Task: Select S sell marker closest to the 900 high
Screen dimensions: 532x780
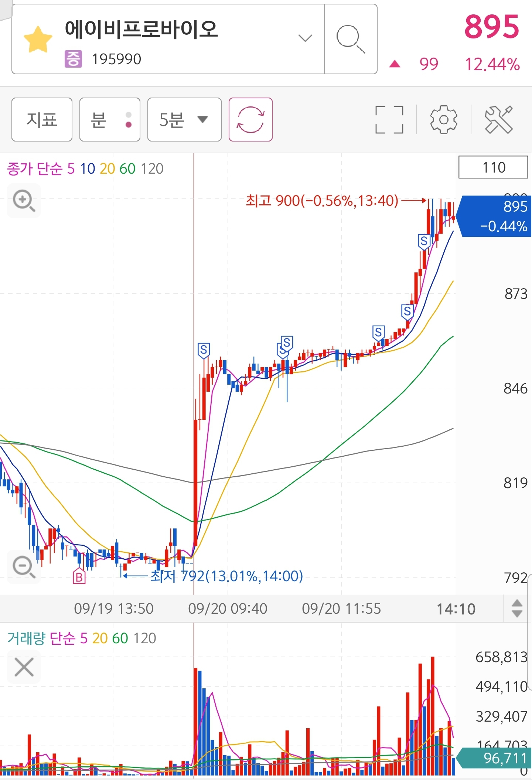Action: click(x=424, y=242)
